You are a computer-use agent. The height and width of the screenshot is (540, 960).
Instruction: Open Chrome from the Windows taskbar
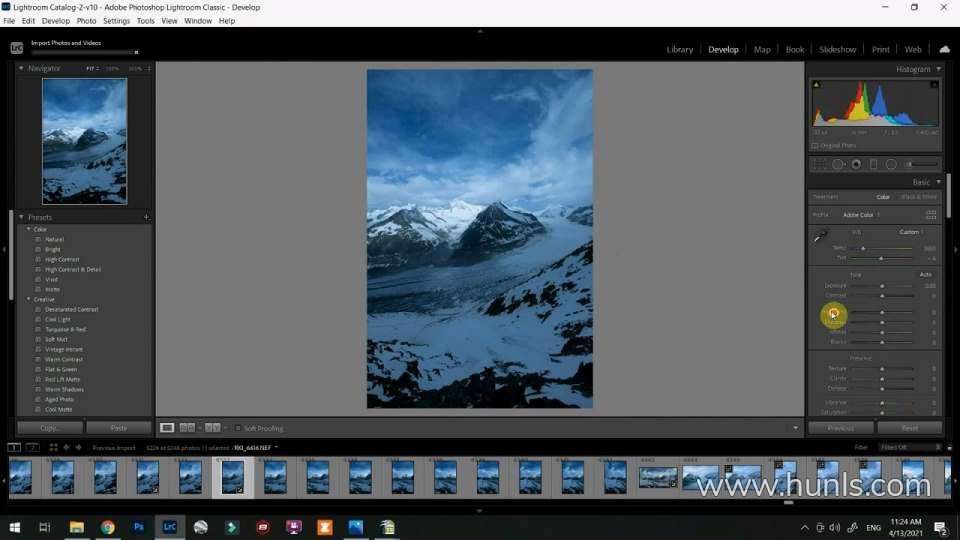[x=108, y=527]
